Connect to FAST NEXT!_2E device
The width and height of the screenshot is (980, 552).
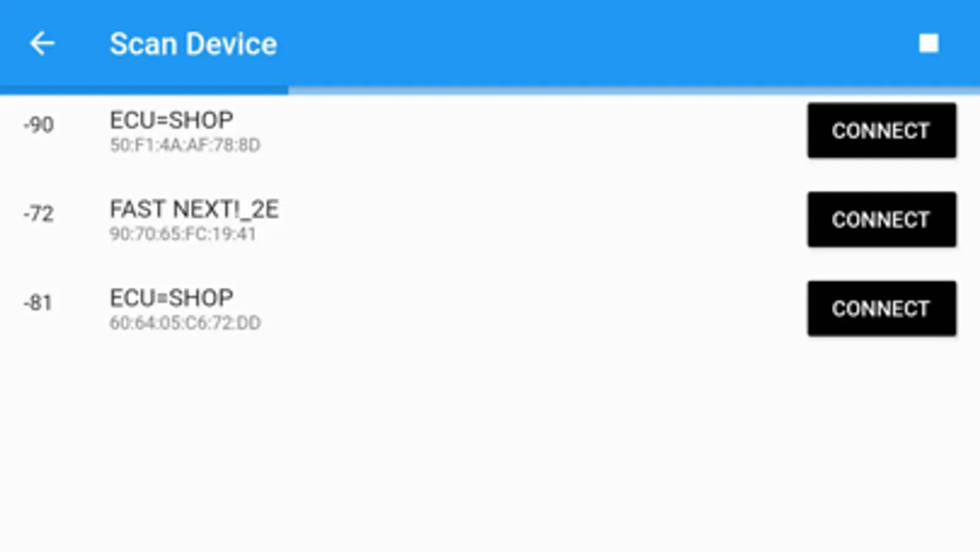(881, 220)
